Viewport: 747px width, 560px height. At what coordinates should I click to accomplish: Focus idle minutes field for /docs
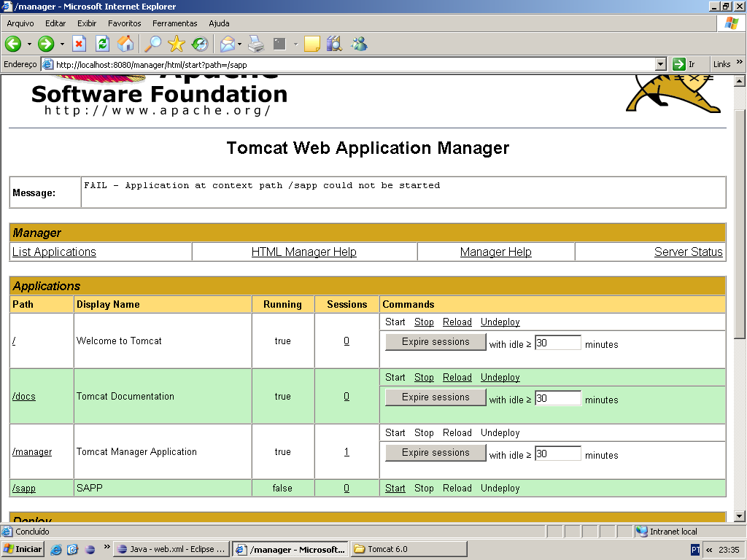click(558, 398)
